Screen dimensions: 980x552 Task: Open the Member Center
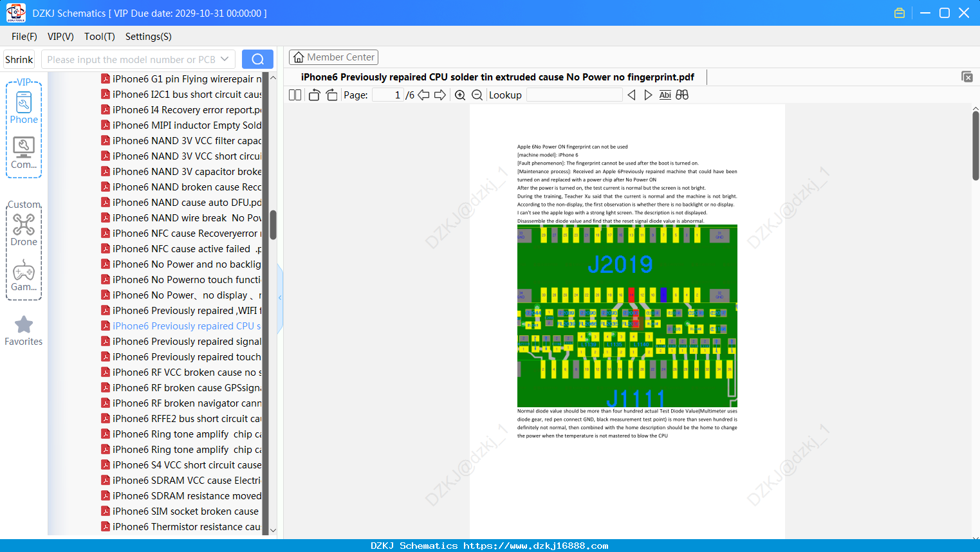coord(333,57)
